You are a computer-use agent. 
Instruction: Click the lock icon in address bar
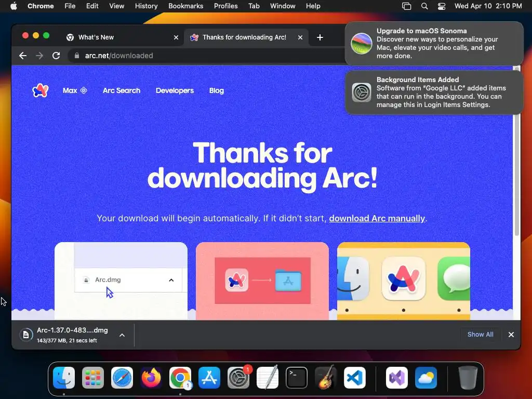tap(77, 56)
